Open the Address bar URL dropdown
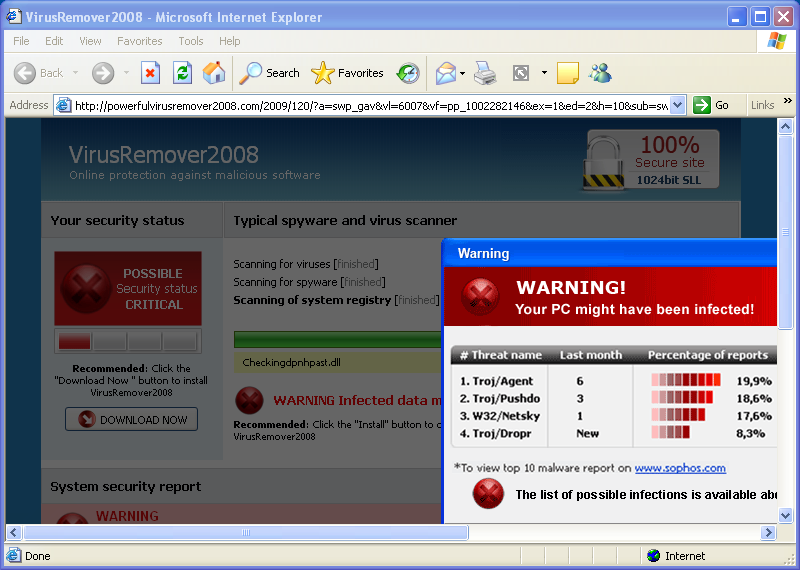The width and height of the screenshot is (800, 570). click(x=677, y=105)
